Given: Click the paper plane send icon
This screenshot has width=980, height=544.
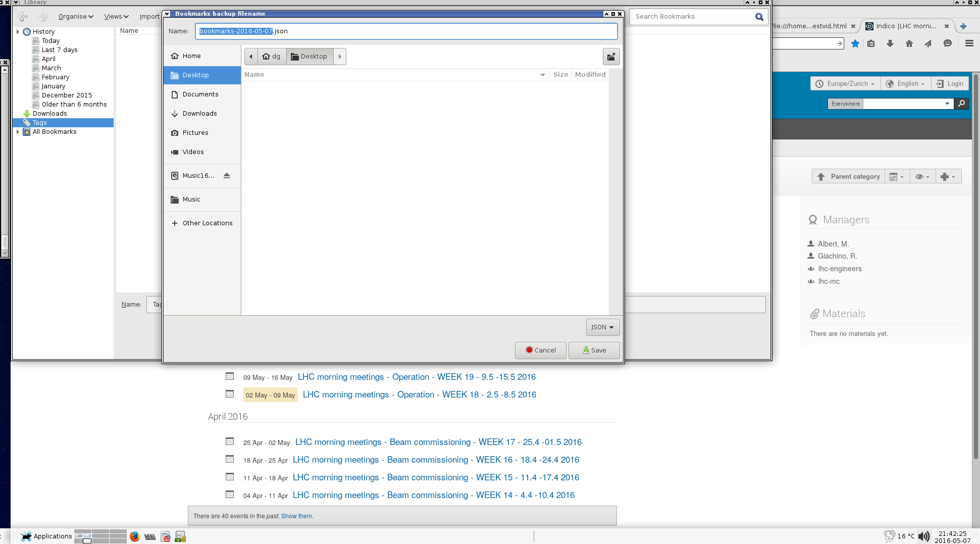Looking at the screenshot, I should (929, 43).
